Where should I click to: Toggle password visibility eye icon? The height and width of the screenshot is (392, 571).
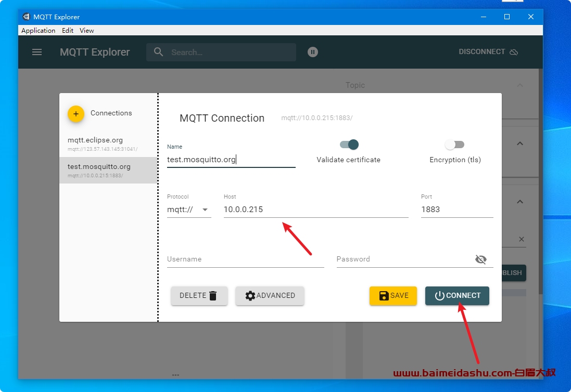point(480,259)
